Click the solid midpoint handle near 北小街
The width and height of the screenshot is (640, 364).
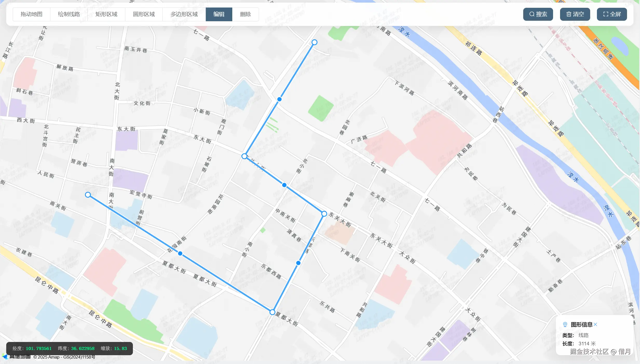(x=284, y=185)
